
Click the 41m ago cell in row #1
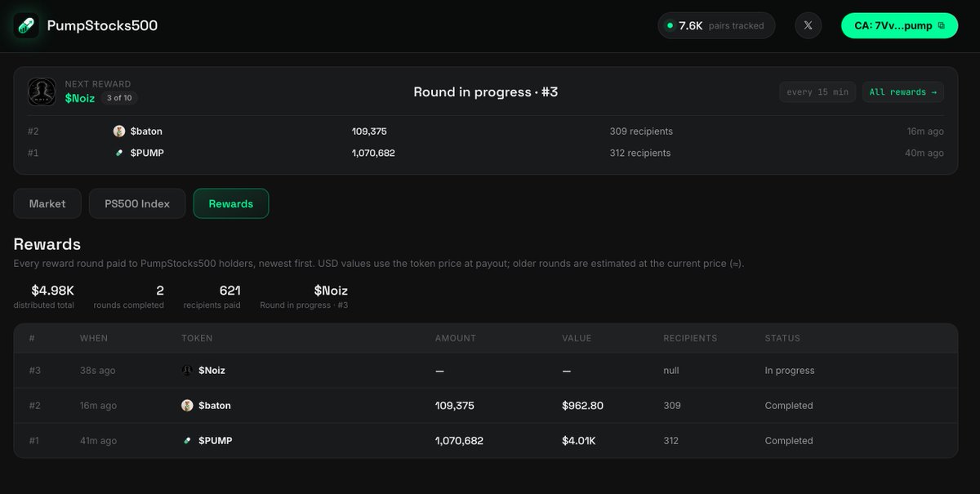98,440
